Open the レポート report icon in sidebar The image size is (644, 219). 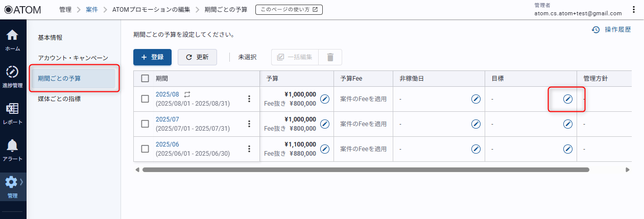(12, 113)
